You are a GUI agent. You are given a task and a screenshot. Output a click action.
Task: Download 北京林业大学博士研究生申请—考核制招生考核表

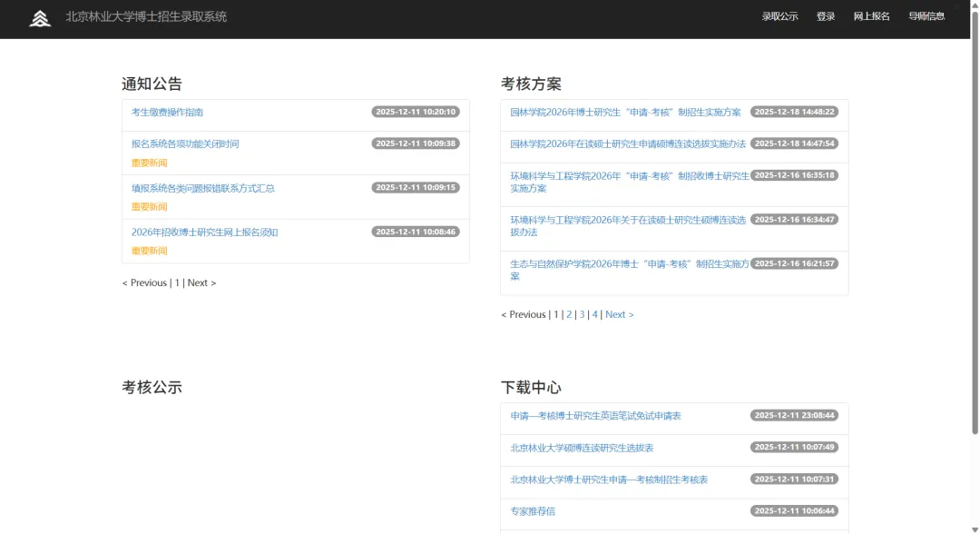[x=609, y=480]
